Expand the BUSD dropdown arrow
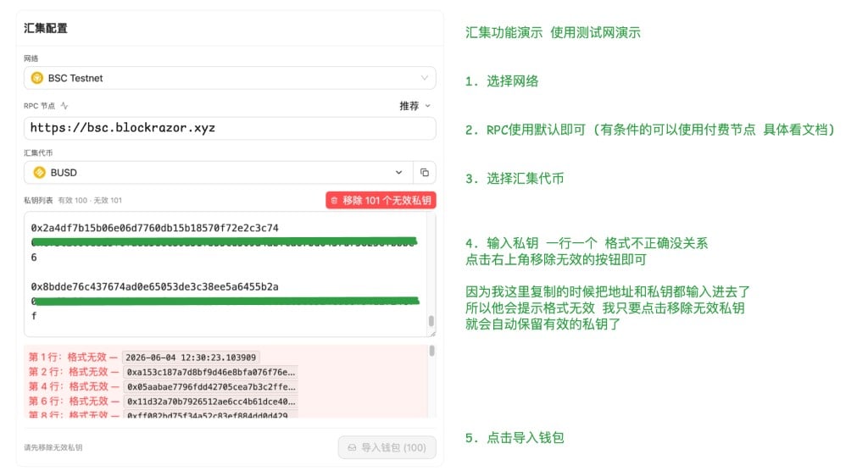Viewport: 868px width, 471px height. pos(398,173)
